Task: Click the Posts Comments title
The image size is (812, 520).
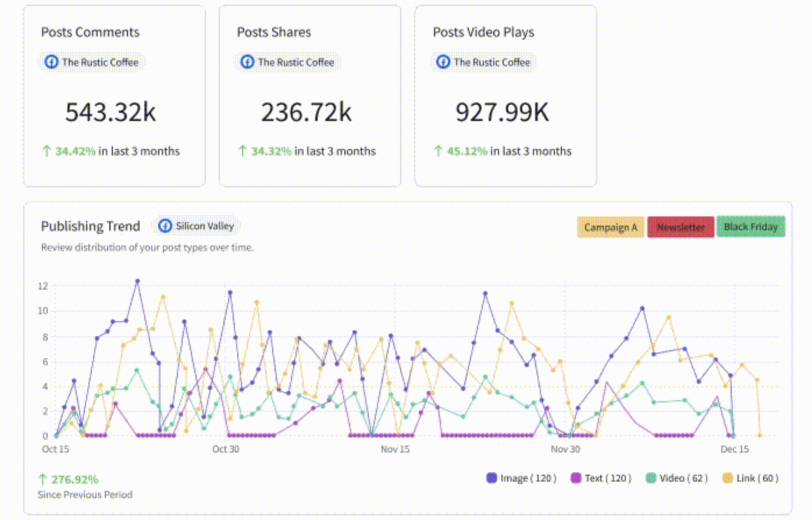Action: (90, 33)
